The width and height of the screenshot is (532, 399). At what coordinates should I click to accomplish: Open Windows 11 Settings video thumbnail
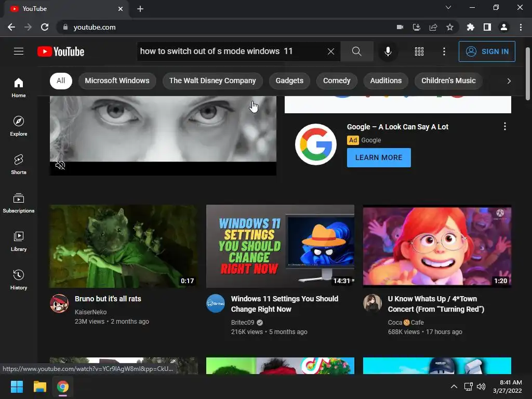pyautogui.click(x=280, y=246)
